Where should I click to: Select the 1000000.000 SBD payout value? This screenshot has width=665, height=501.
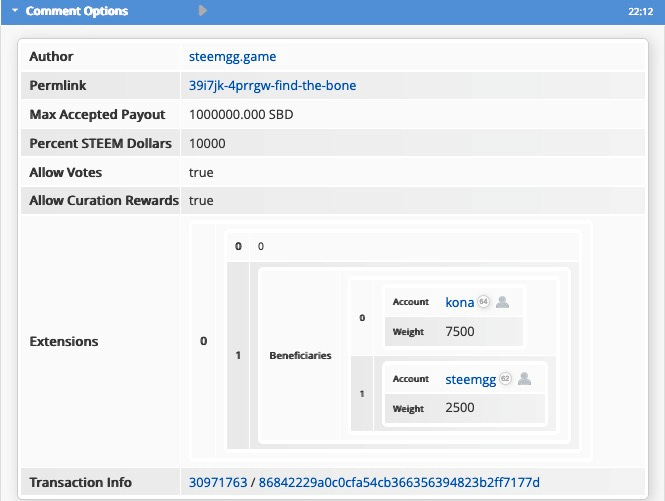click(241, 115)
